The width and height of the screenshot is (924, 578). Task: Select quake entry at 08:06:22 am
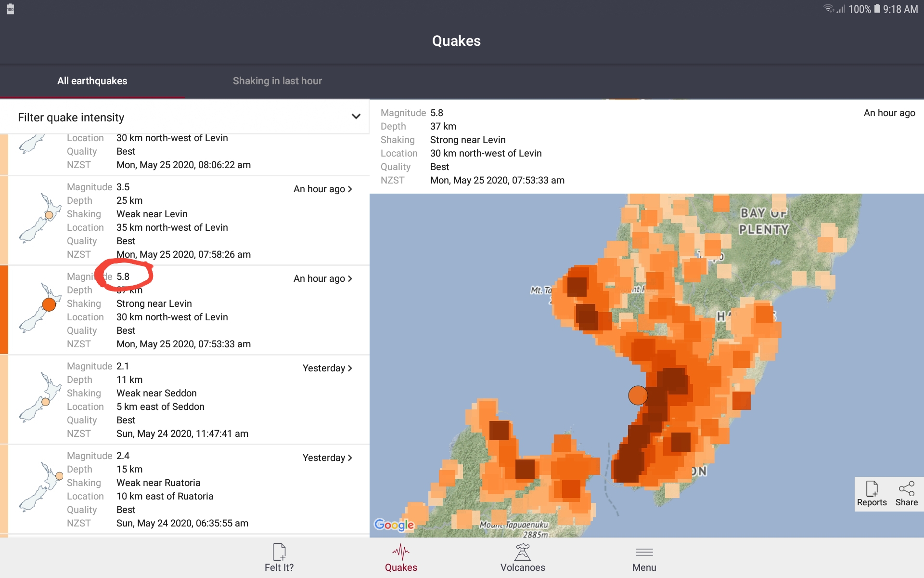[x=189, y=154]
